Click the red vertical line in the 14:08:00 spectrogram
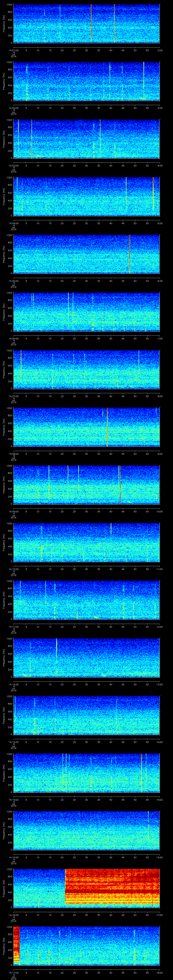173x980 pixels. pyautogui.click(x=107, y=427)
